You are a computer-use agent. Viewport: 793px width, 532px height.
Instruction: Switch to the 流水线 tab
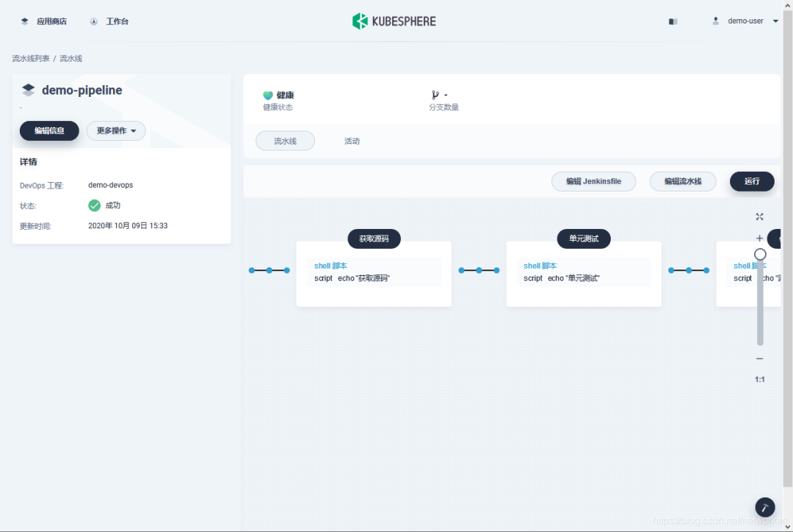(285, 141)
